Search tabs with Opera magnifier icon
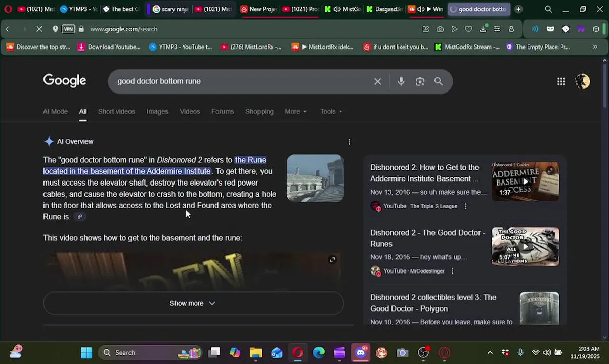Screen dimensions: 609x364 click(x=548, y=9)
